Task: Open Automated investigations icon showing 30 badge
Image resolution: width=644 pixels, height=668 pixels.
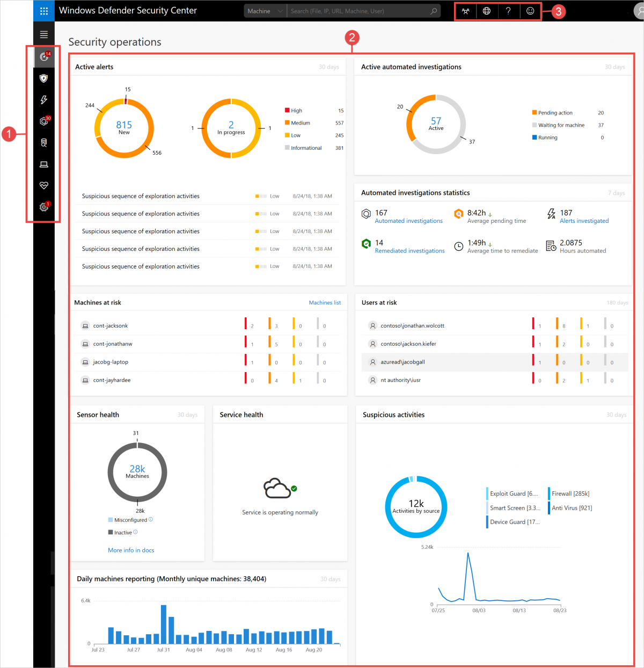Action: [x=43, y=121]
